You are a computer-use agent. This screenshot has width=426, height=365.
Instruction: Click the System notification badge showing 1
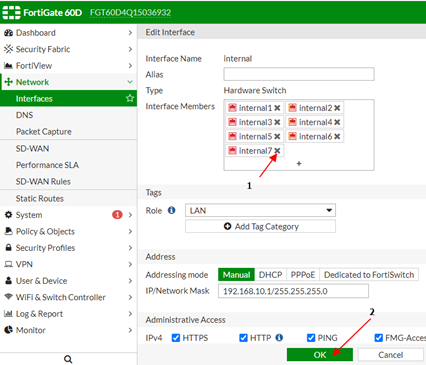[x=117, y=215]
